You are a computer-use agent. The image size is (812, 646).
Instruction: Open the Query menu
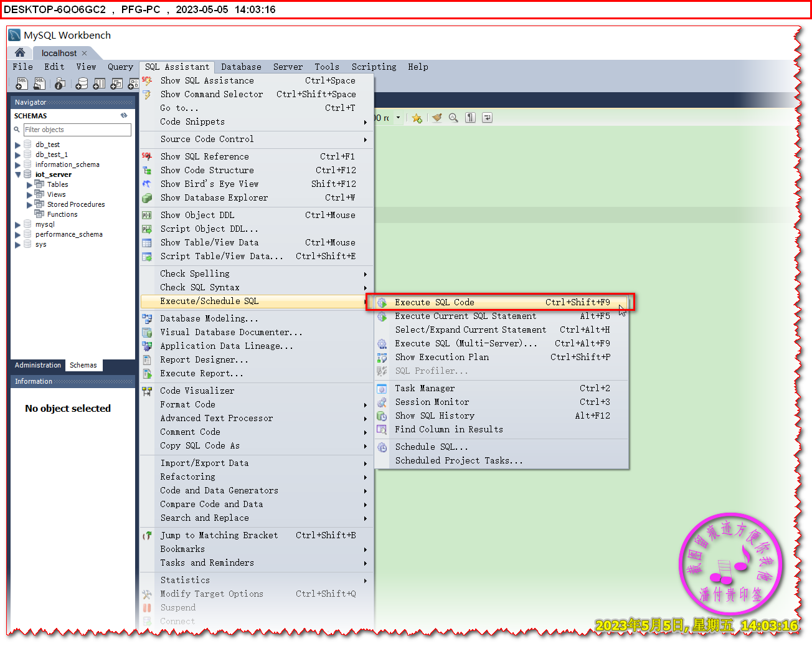[120, 67]
